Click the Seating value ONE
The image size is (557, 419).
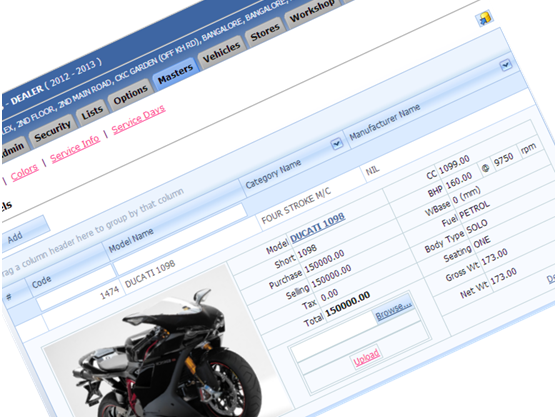pos(482,243)
